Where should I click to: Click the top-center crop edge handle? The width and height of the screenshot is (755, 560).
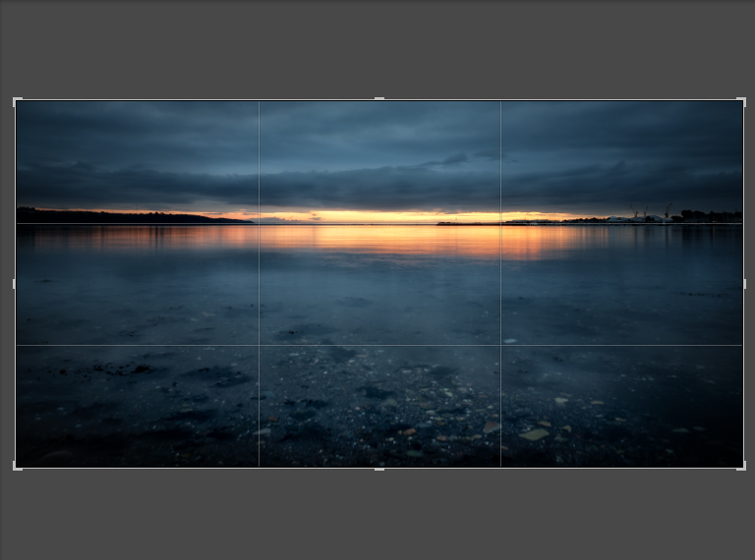tap(379, 98)
